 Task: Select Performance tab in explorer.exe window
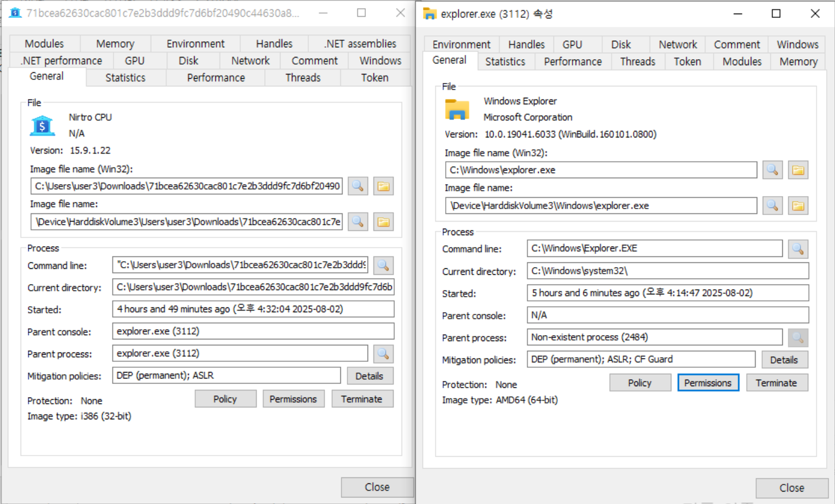(x=573, y=61)
